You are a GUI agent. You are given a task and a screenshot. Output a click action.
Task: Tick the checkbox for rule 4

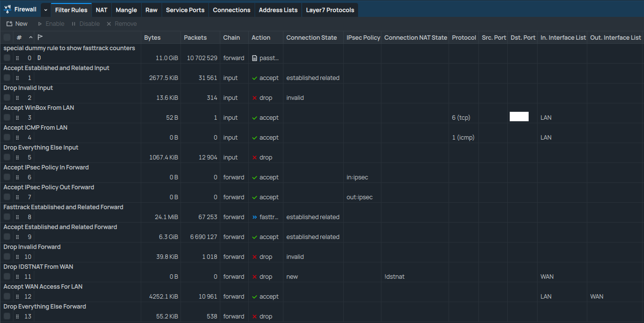(7, 137)
